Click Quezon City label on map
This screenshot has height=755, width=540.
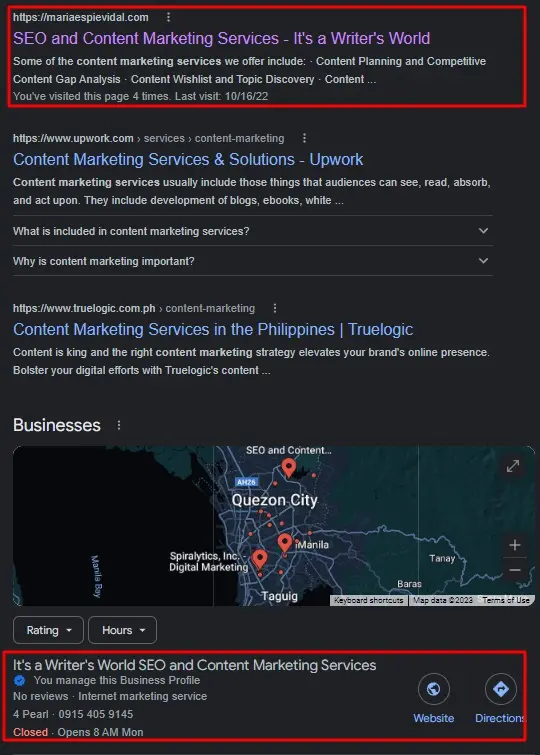(275, 500)
